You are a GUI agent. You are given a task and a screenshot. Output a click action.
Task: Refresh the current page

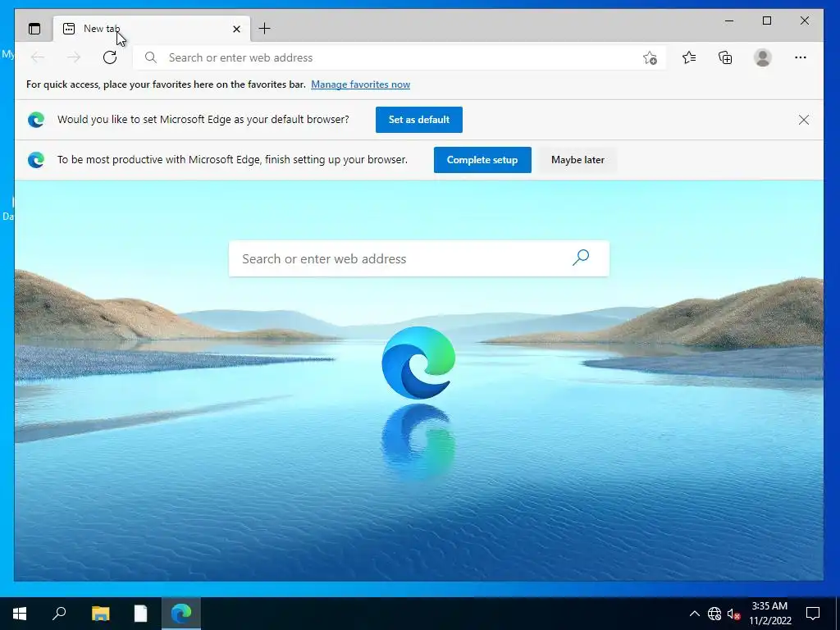pos(110,57)
